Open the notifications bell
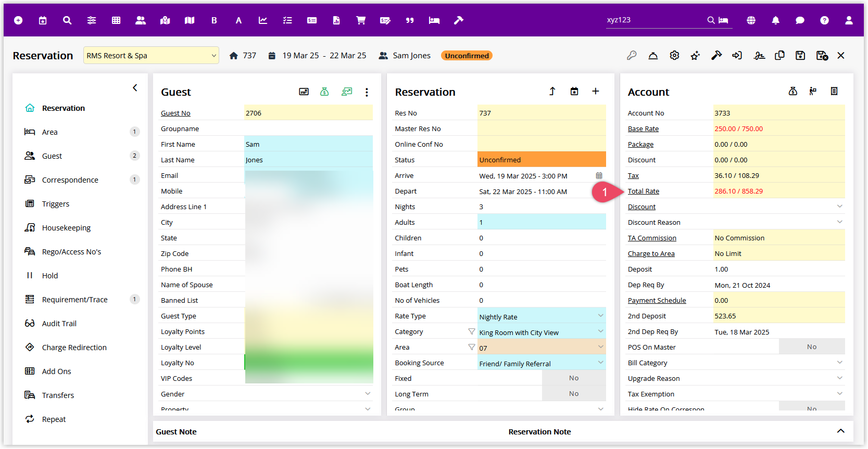Screen dimensions: 868x449 tap(776, 20)
